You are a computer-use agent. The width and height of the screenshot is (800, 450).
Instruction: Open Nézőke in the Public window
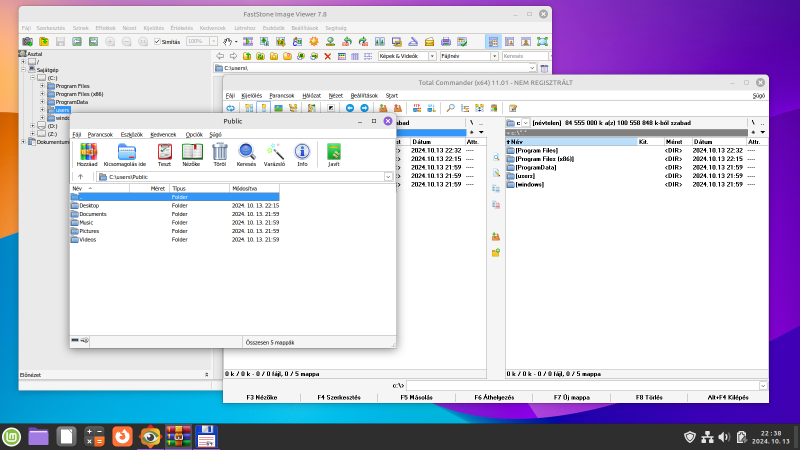tap(192, 155)
